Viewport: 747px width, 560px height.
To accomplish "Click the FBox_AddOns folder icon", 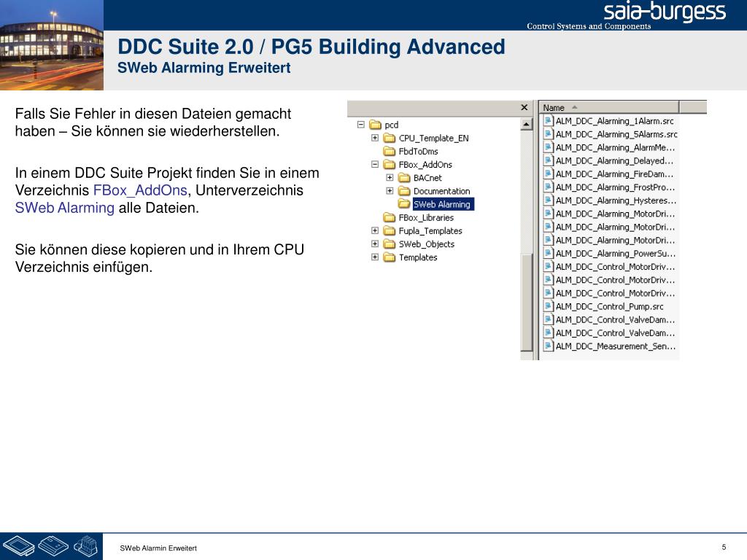I will pyautogui.click(x=390, y=165).
